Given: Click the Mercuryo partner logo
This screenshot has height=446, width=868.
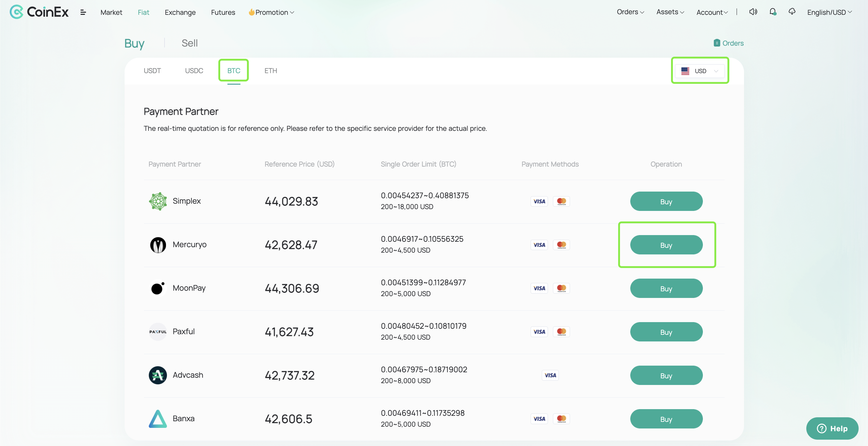Looking at the screenshot, I should [158, 245].
